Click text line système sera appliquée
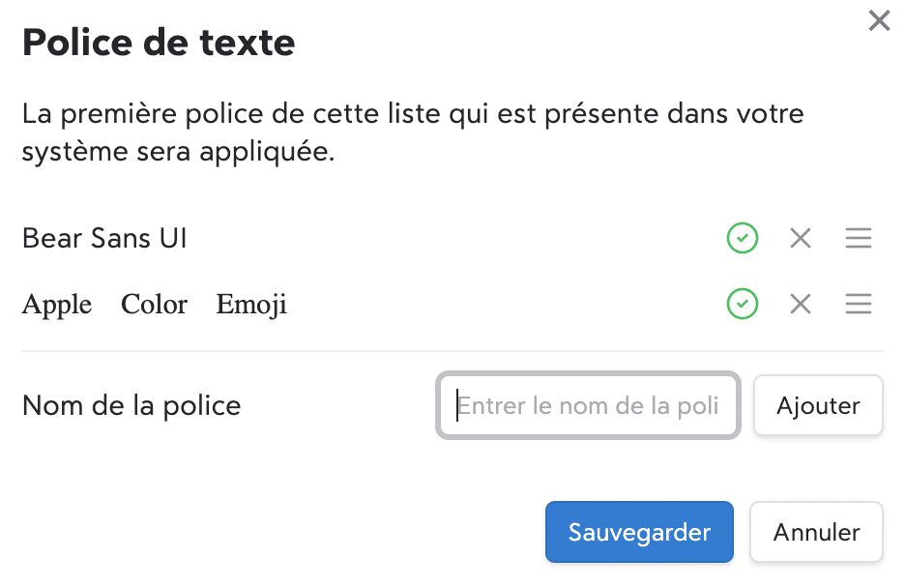The image size is (905, 588). (x=178, y=153)
